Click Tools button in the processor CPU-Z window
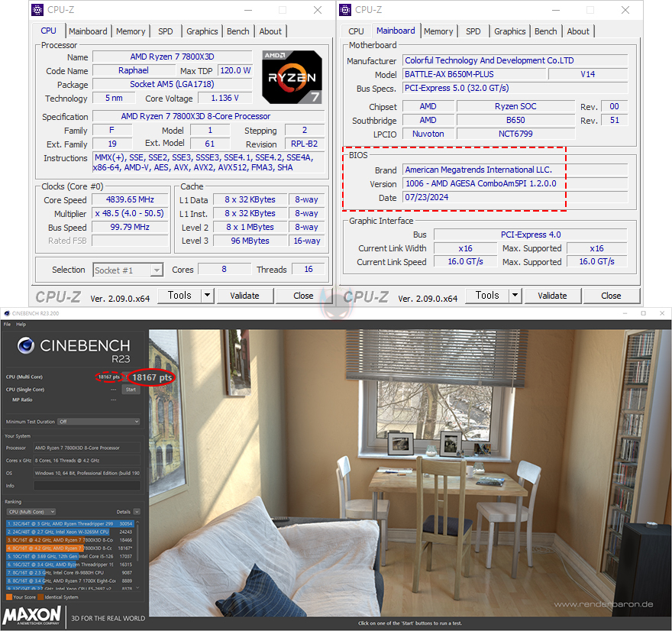 [x=179, y=296]
